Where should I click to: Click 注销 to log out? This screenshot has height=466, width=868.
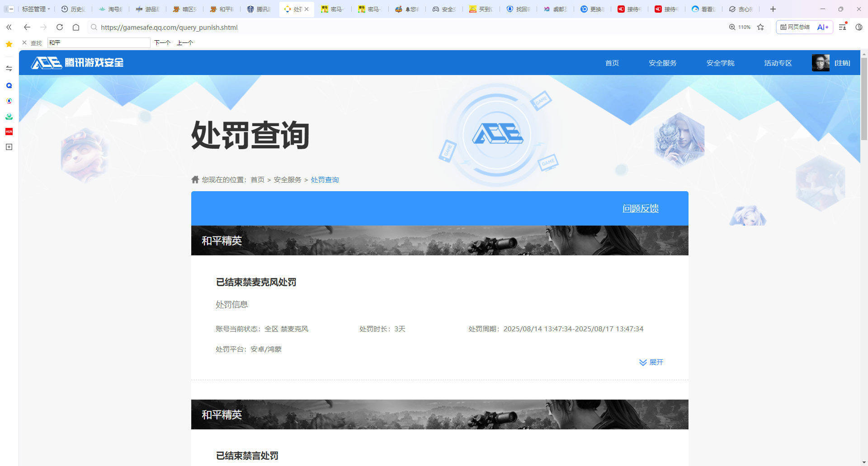pyautogui.click(x=842, y=63)
